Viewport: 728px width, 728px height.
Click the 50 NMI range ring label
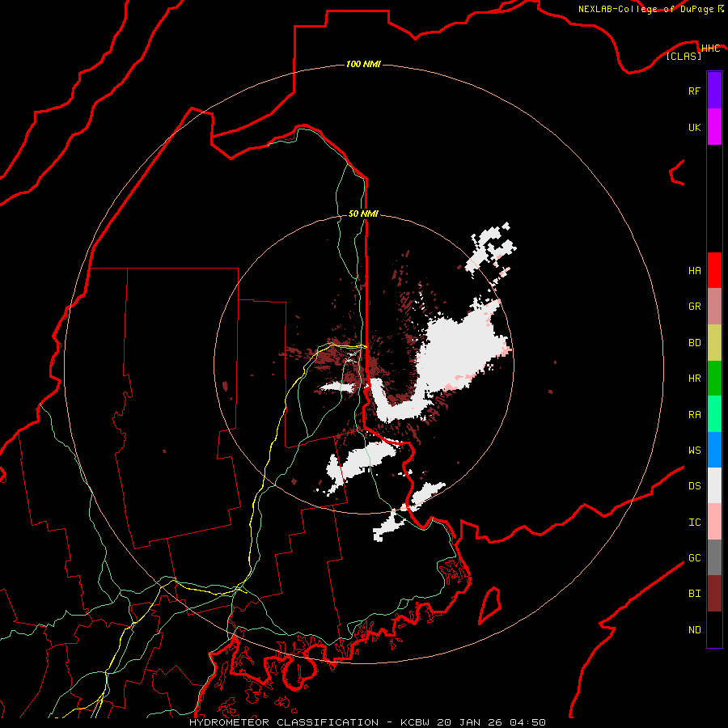[363, 214]
